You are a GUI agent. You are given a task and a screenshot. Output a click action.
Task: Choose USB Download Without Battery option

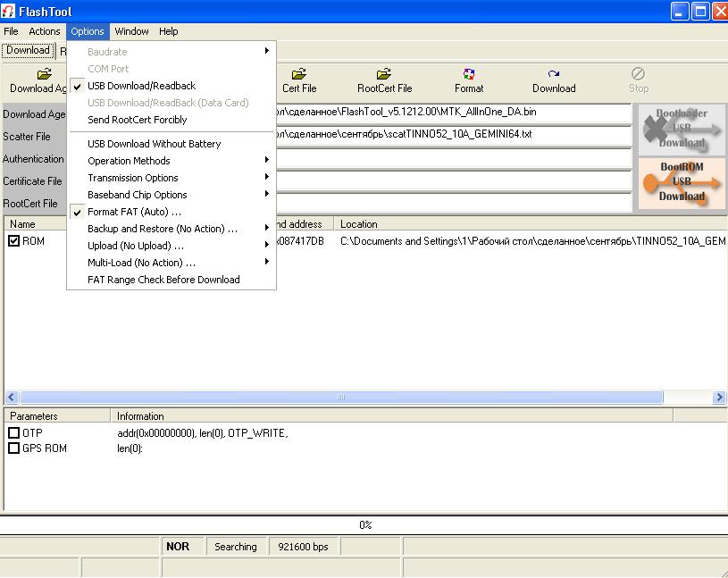click(x=172, y=144)
